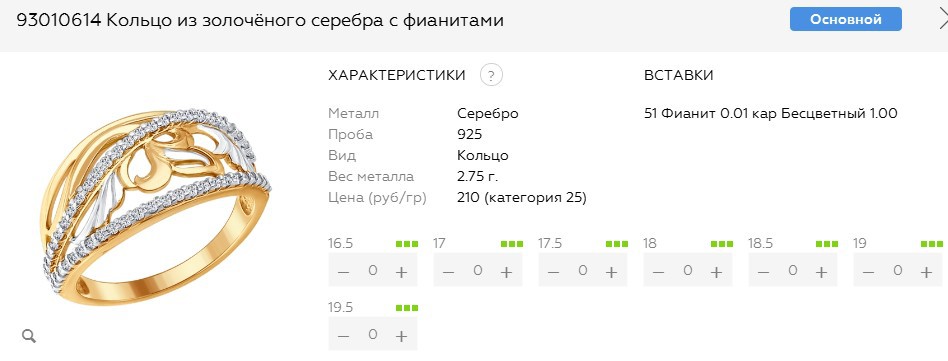This screenshot has height=361, width=948.
Task: Increase quantity for size 16.5
Action: pyautogui.click(x=401, y=272)
